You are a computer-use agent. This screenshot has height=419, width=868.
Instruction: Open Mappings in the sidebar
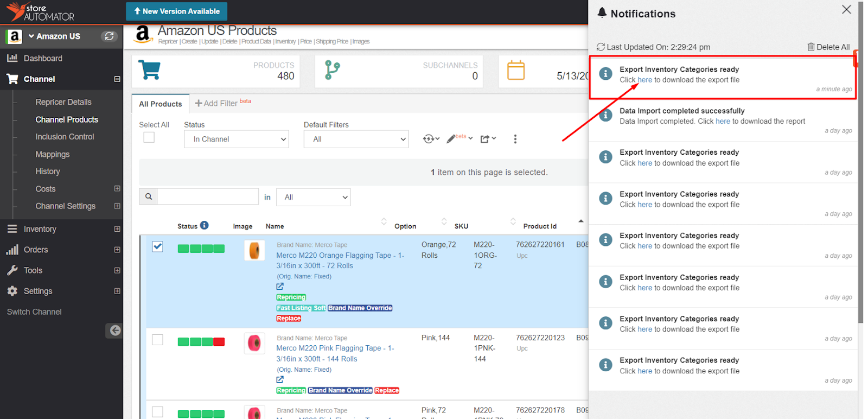(x=53, y=154)
